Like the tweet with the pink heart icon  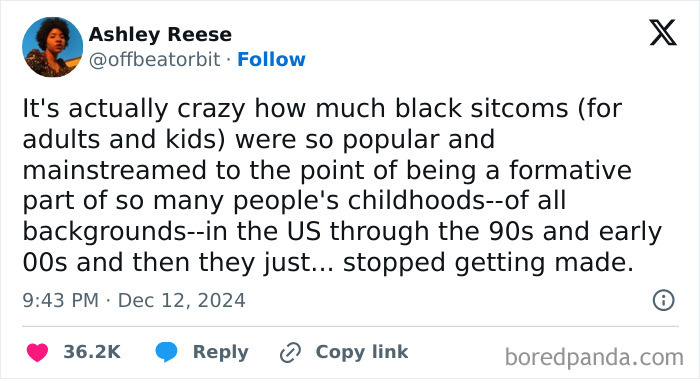click(38, 352)
